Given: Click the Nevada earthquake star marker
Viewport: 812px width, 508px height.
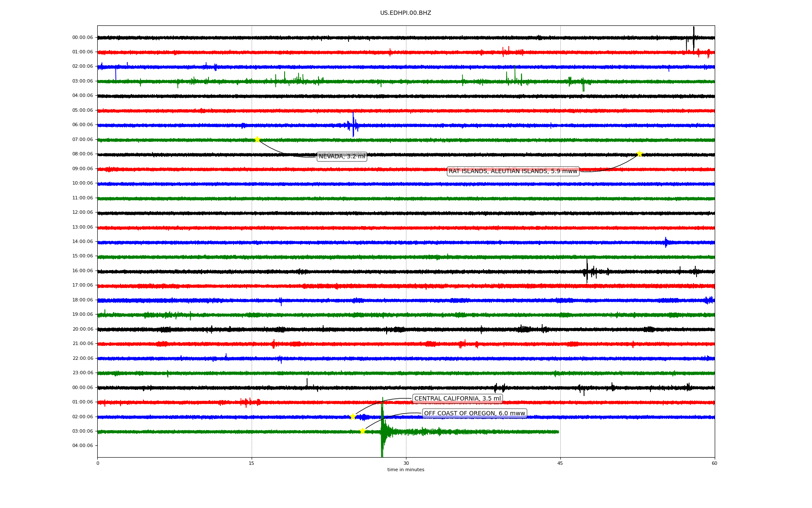Looking at the screenshot, I should pos(257,140).
